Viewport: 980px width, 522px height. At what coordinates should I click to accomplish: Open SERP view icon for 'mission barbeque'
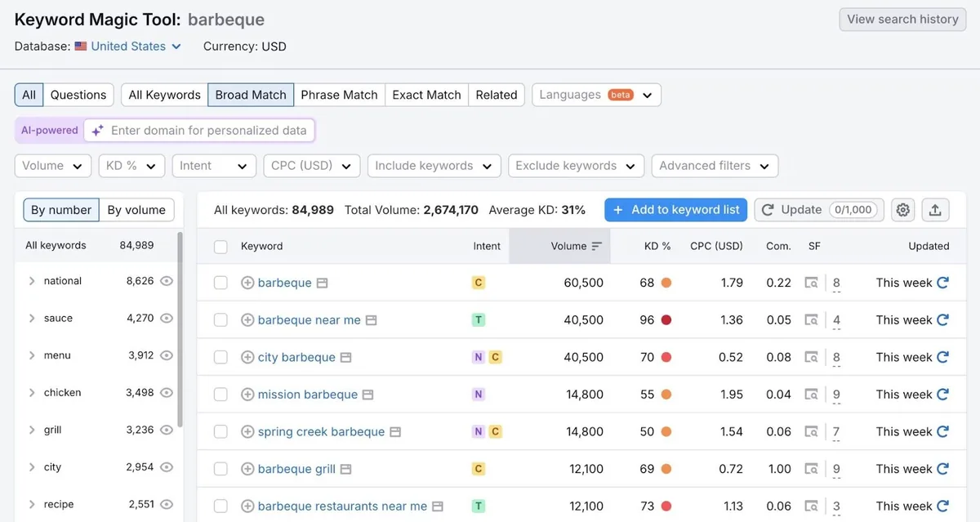(x=811, y=395)
